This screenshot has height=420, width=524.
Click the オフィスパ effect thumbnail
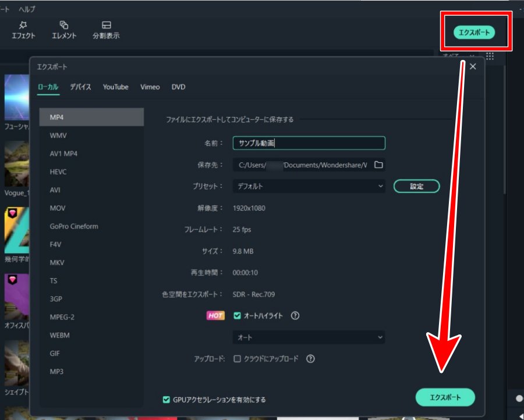17,297
